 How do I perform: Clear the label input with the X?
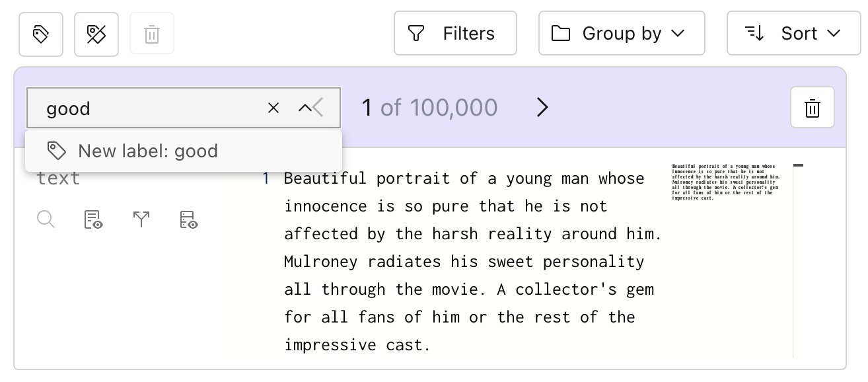tap(273, 108)
